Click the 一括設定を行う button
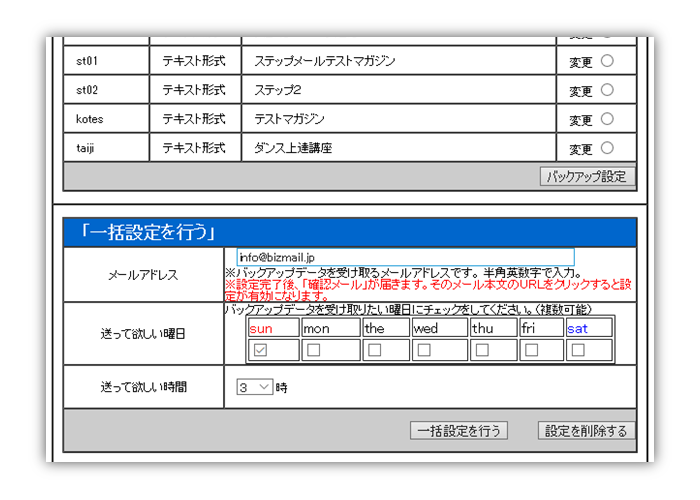Screen dimensions: 700x500 [459, 431]
